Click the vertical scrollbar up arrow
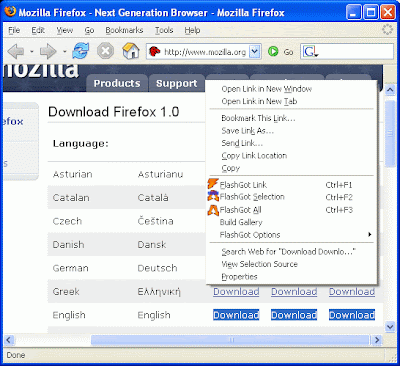The width and height of the screenshot is (400, 366). 390,90
